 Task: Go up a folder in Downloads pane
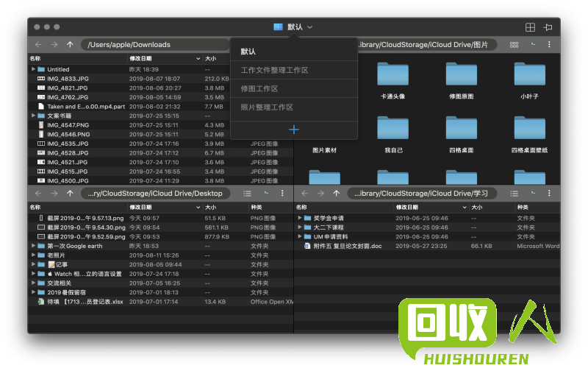tap(70, 44)
